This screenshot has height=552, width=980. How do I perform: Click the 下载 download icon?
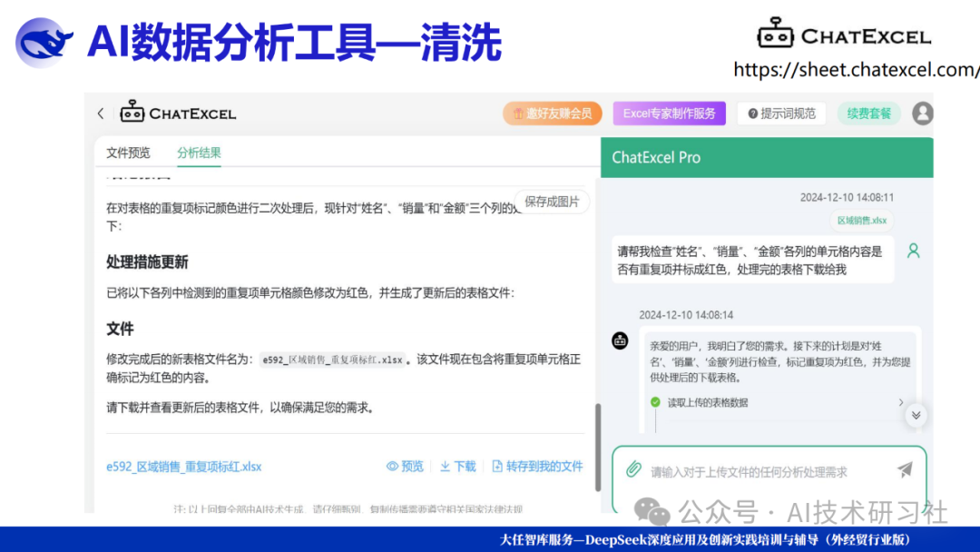pyautogui.click(x=446, y=466)
